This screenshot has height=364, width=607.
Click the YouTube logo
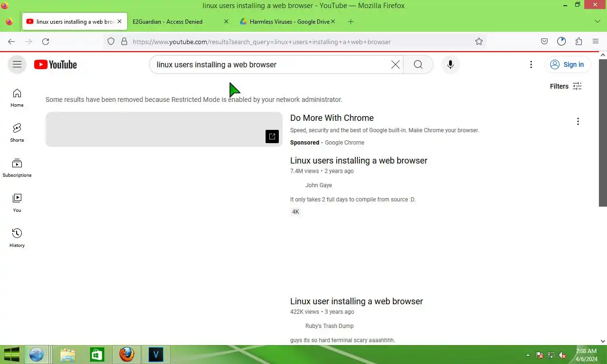pos(55,64)
